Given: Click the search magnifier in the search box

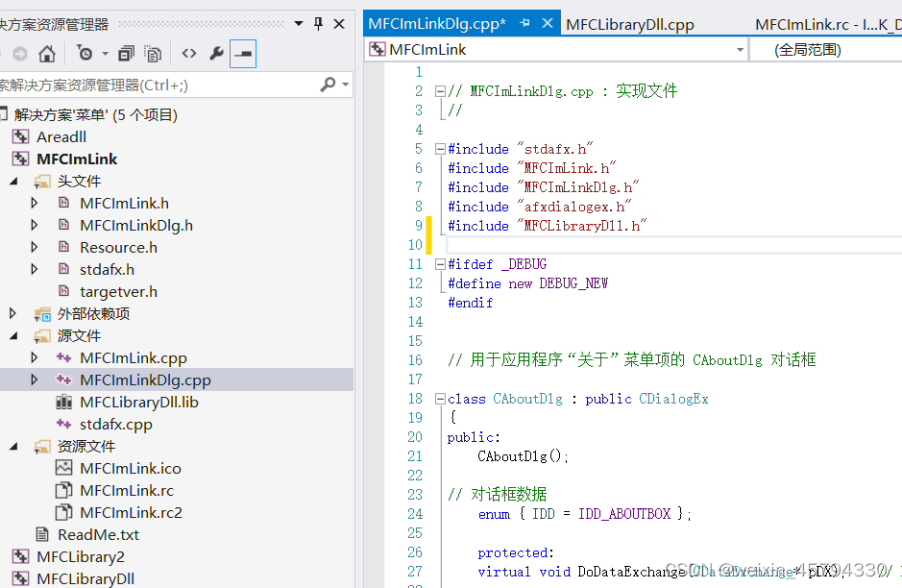Looking at the screenshot, I should click(328, 83).
